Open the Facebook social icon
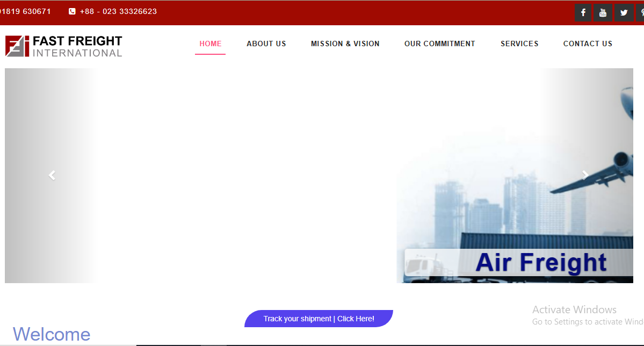Image resolution: width=644 pixels, height=346 pixels. point(583,13)
